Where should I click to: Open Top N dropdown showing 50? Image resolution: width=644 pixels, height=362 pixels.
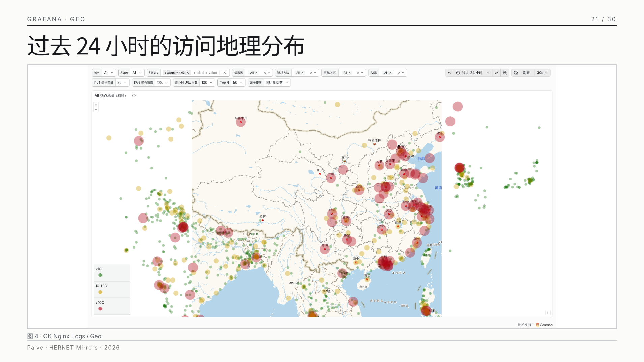238,83
